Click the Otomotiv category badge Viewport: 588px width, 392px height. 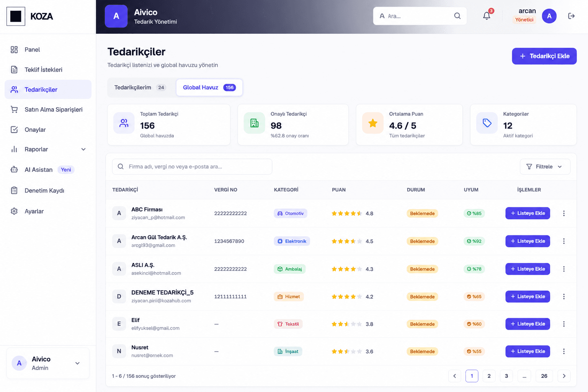[x=291, y=214]
